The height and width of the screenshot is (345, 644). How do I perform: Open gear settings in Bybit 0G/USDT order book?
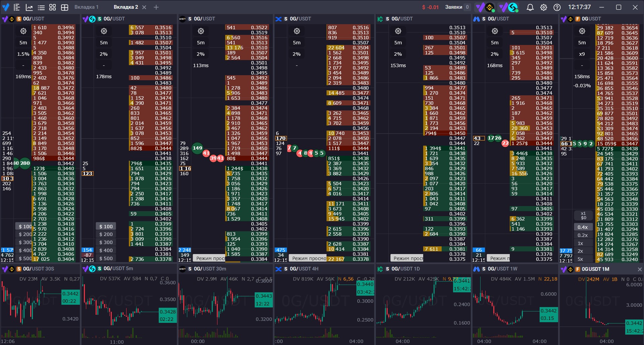(201, 31)
